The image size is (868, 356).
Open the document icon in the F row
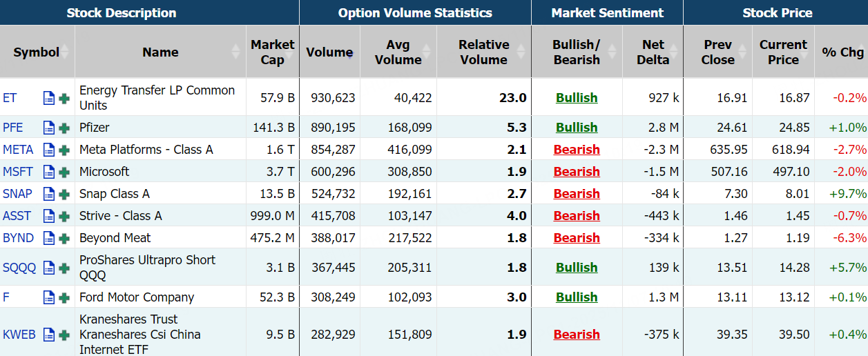[49, 297]
